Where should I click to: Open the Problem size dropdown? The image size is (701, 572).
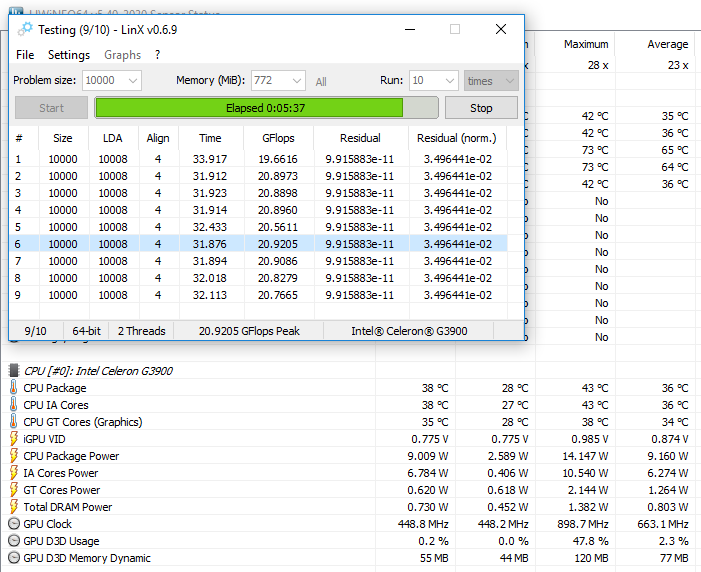click(132, 81)
